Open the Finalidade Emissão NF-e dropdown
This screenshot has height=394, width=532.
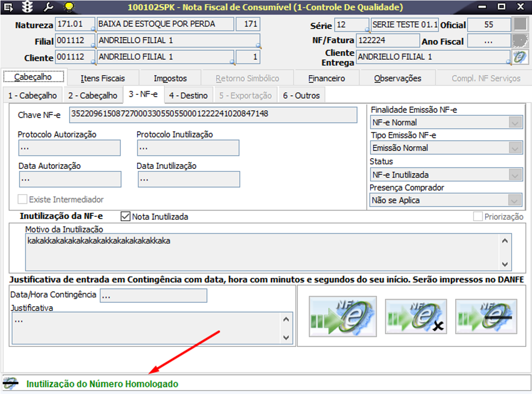[515, 122]
